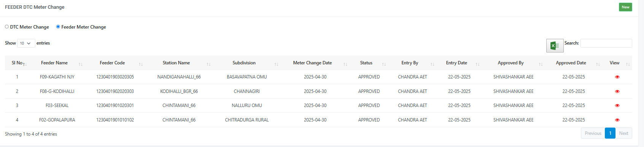Sort table by Feeder Name column
Viewport: 644px width, 147px height.
tap(57, 63)
